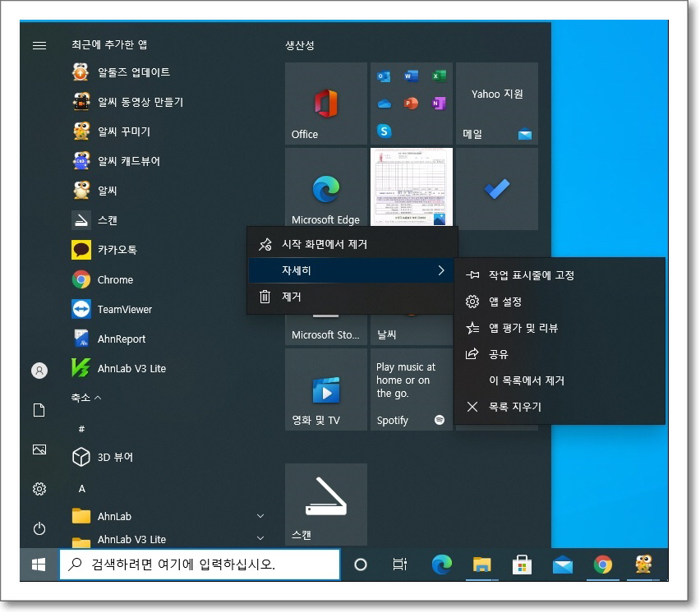Open the blue checkmark To Do tile
Screen dimensions: 700x613
[497, 189]
